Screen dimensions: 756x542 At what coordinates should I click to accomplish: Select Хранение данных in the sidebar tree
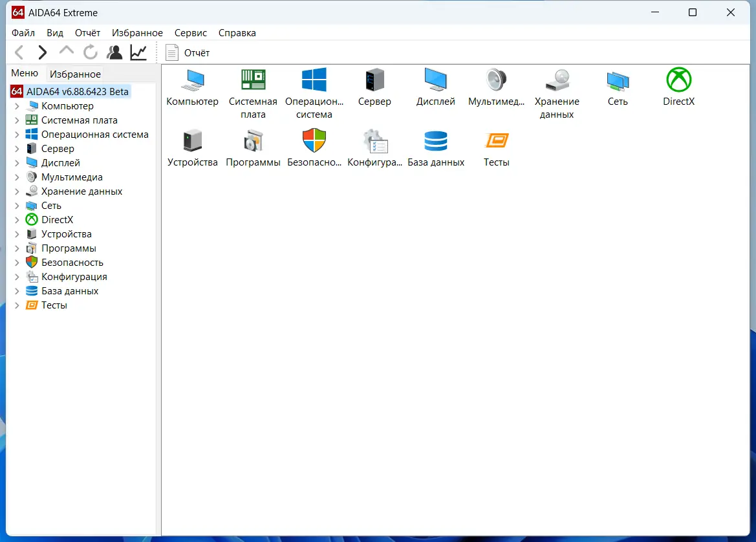point(82,191)
